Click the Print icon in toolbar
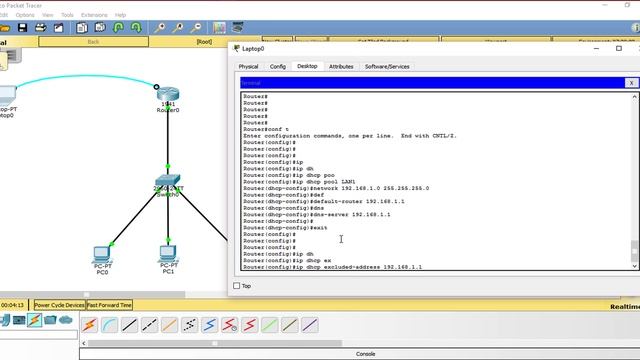Viewport: 640px width, 360px height. tap(40, 28)
